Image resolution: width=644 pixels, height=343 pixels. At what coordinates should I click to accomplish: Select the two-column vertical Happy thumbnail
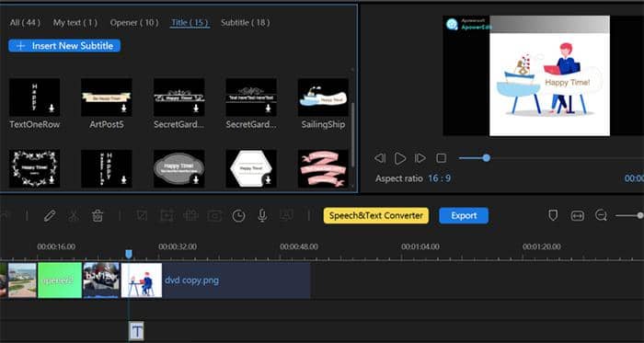tap(107, 168)
